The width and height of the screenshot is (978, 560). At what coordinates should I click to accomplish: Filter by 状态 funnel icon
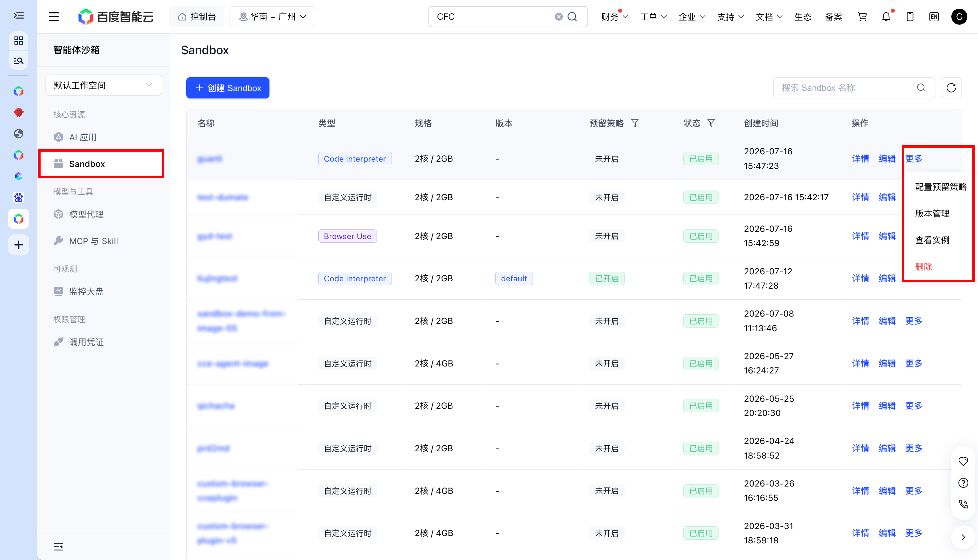pos(711,123)
